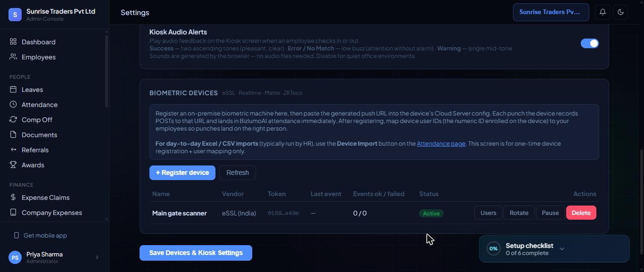
Task: Click the token 6109…e49b
Action: click(283, 214)
